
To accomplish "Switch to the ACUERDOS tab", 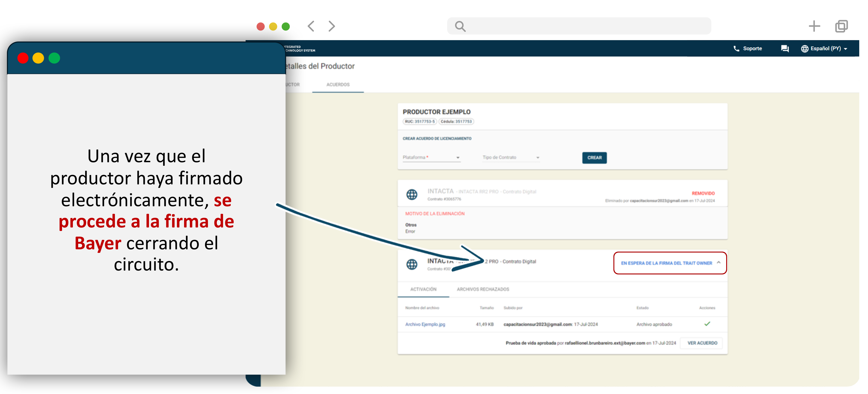I will tap(338, 85).
